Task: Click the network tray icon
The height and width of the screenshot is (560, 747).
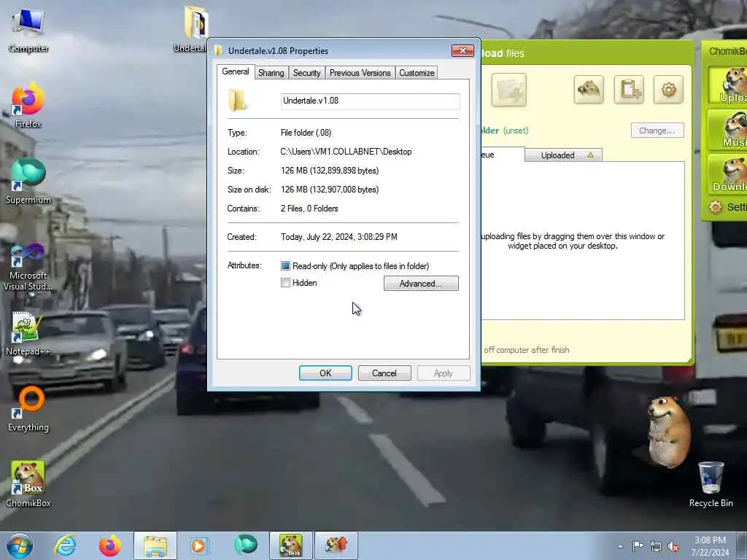Action: pyautogui.click(x=656, y=547)
